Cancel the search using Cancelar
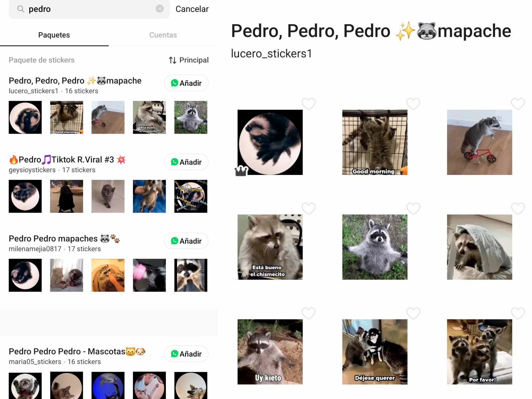 [192, 9]
